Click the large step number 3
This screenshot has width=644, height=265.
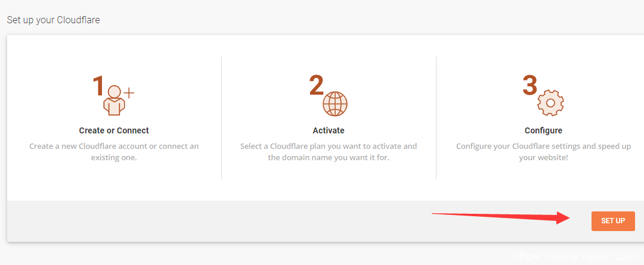click(530, 85)
